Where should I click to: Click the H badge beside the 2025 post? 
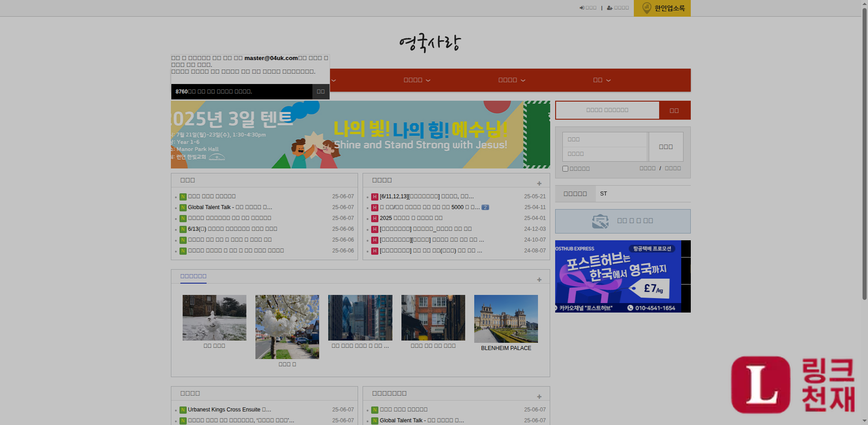point(375,219)
